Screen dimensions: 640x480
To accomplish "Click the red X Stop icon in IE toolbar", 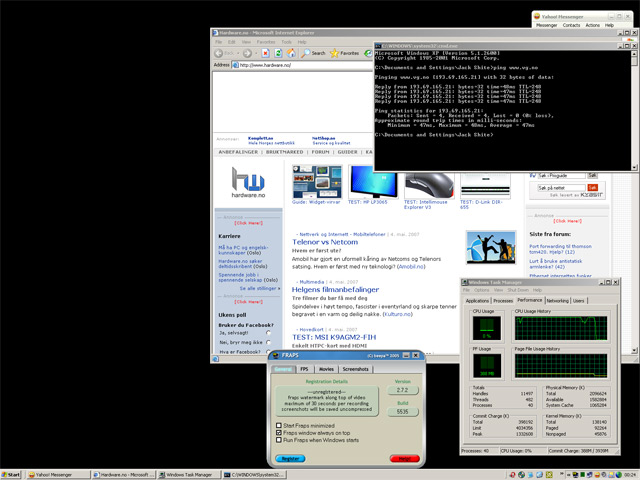I will coord(265,53).
